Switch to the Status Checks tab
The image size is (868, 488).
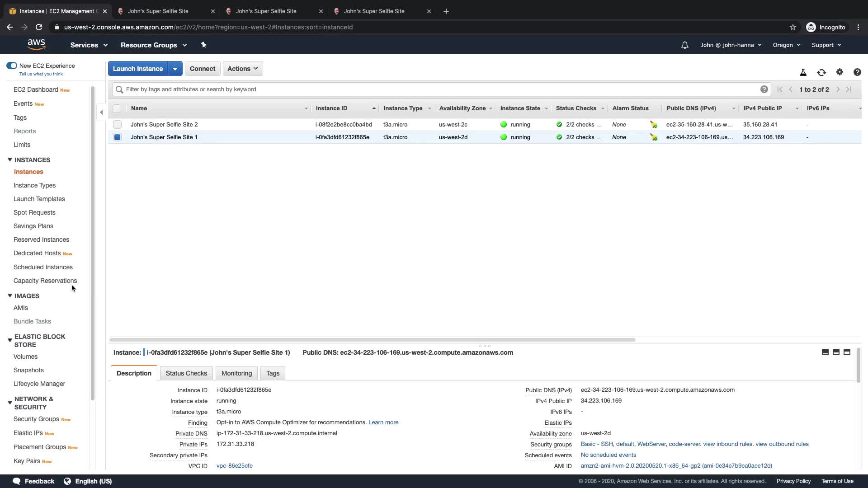(186, 373)
